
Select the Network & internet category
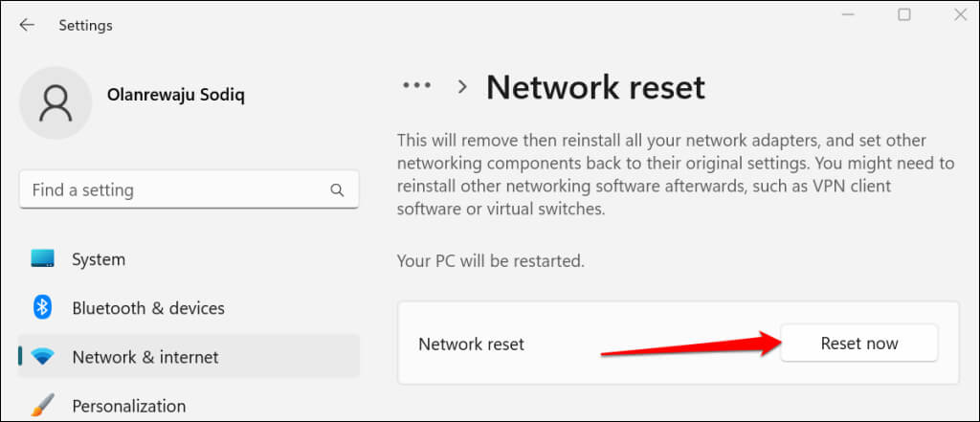(145, 357)
